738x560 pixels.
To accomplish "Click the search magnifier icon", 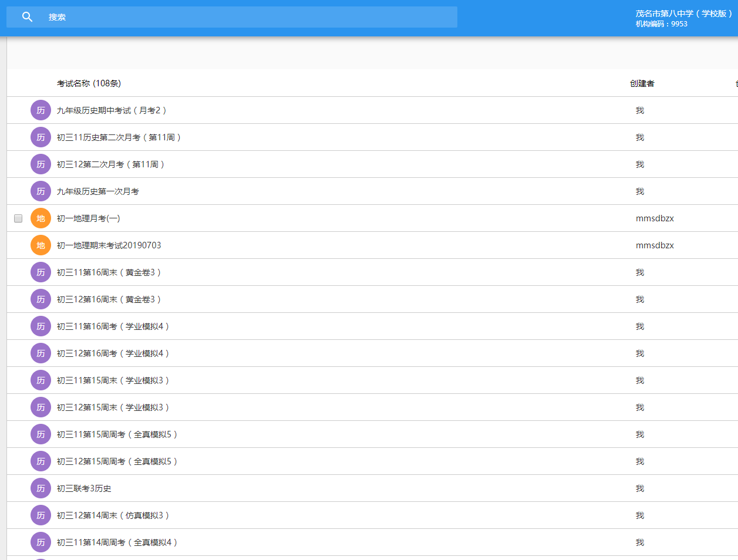I will tap(27, 17).
